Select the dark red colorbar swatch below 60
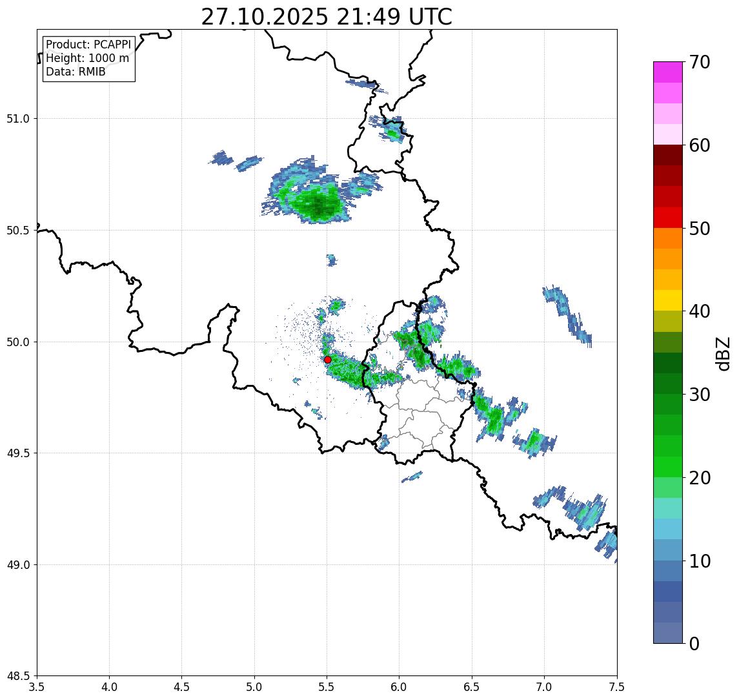Viewport: 739px width, 700px height. tap(667, 155)
